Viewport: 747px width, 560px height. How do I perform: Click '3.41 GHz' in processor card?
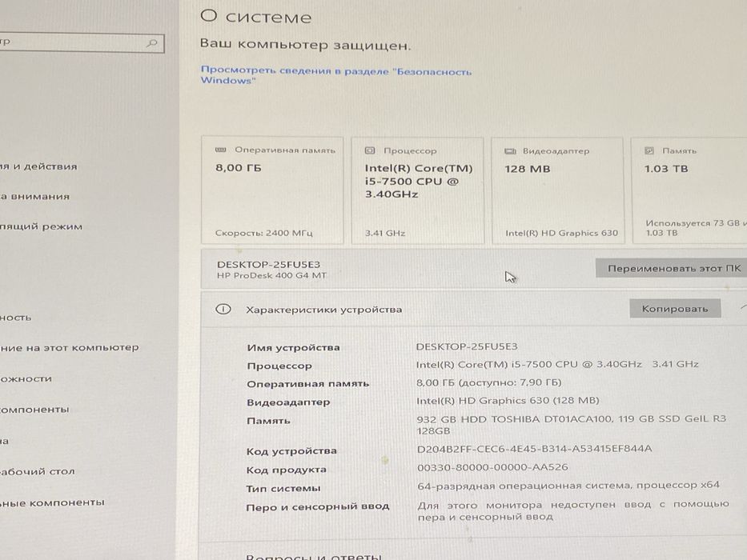[x=385, y=233]
